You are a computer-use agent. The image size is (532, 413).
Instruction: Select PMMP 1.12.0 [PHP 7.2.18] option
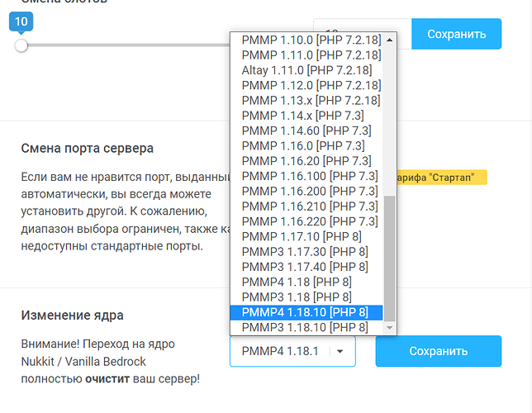pos(311,85)
